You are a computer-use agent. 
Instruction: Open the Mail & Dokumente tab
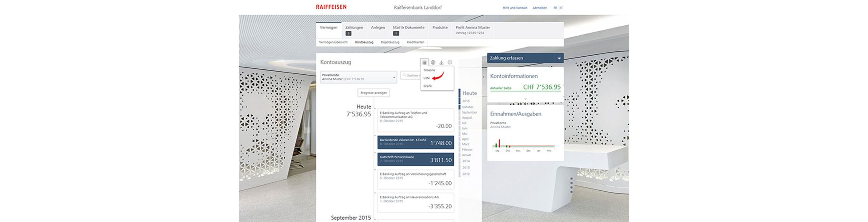click(x=409, y=30)
